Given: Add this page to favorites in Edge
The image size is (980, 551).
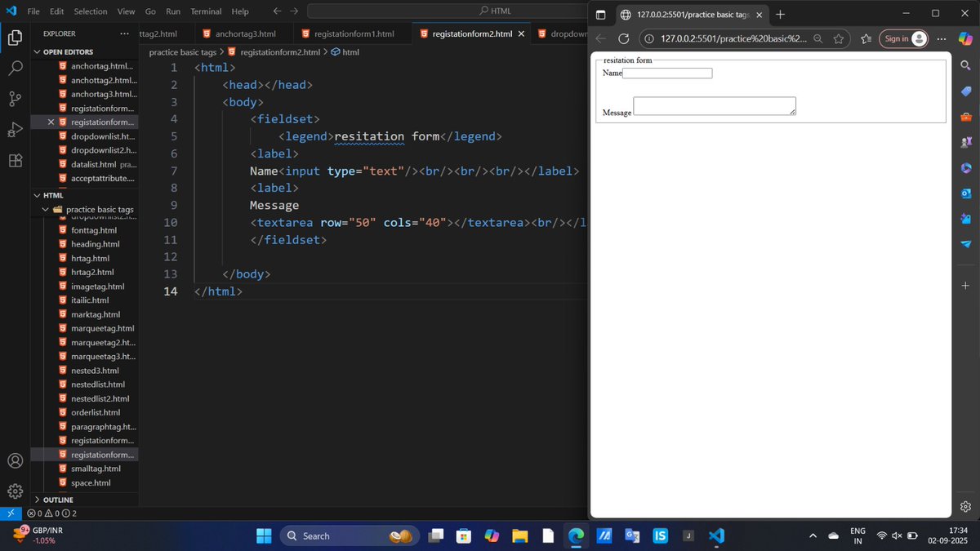Looking at the screenshot, I should pyautogui.click(x=839, y=38).
